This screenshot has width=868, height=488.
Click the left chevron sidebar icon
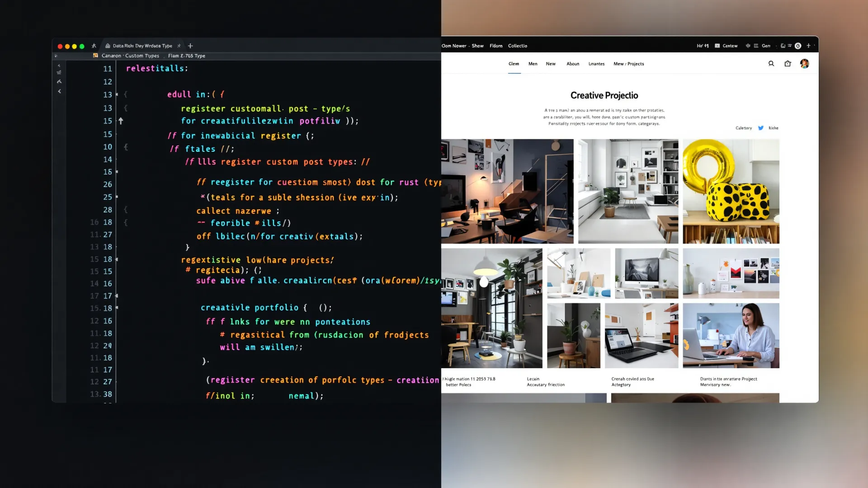pos(59,91)
